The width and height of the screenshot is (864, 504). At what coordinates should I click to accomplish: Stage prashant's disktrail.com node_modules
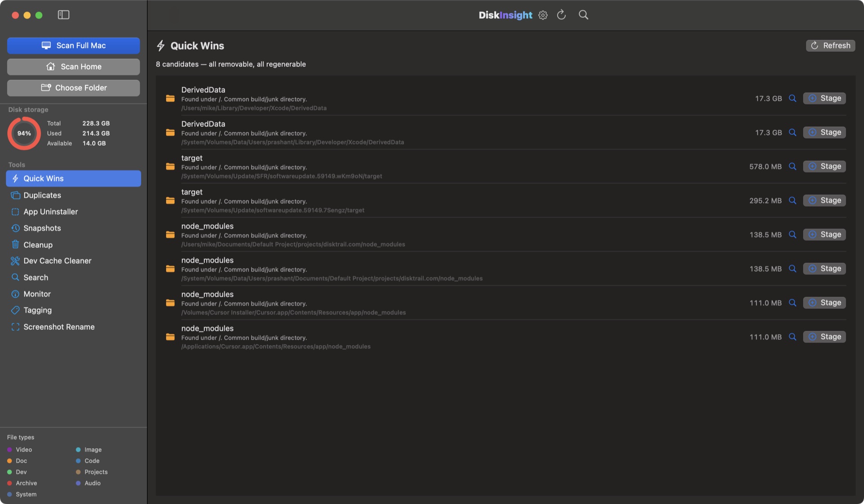tap(824, 269)
